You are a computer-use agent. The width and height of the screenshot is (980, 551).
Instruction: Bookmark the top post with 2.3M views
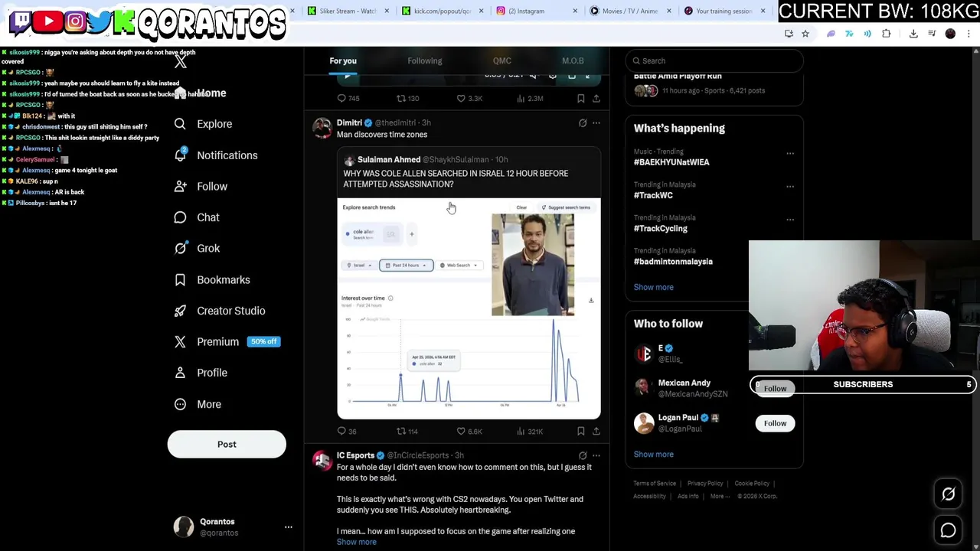pyautogui.click(x=581, y=99)
